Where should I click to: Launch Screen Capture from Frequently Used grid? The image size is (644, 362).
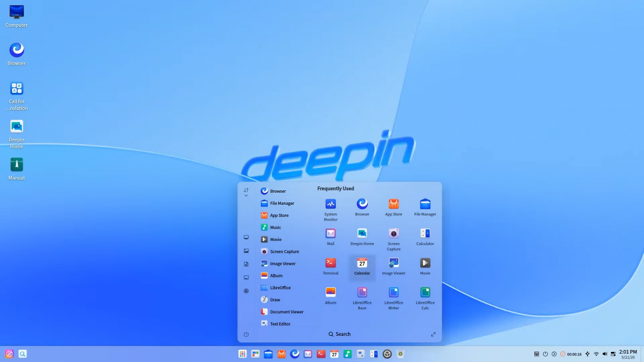tap(393, 239)
